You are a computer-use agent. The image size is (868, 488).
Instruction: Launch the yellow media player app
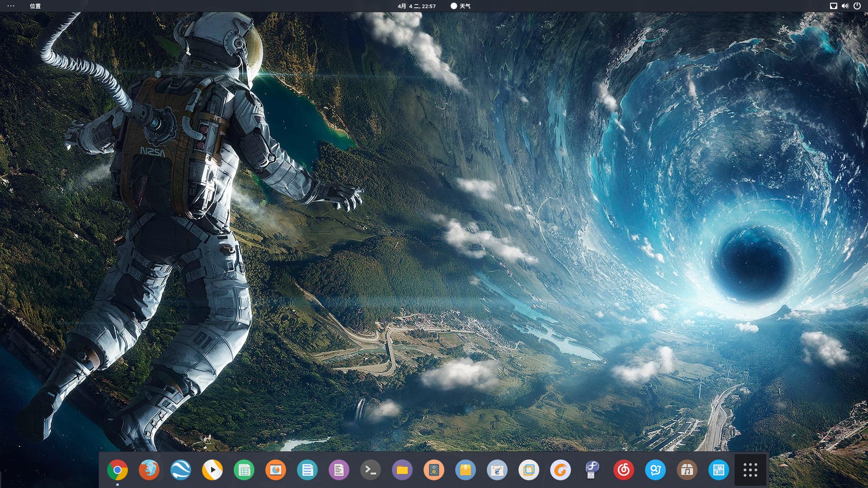pos(212,470)
